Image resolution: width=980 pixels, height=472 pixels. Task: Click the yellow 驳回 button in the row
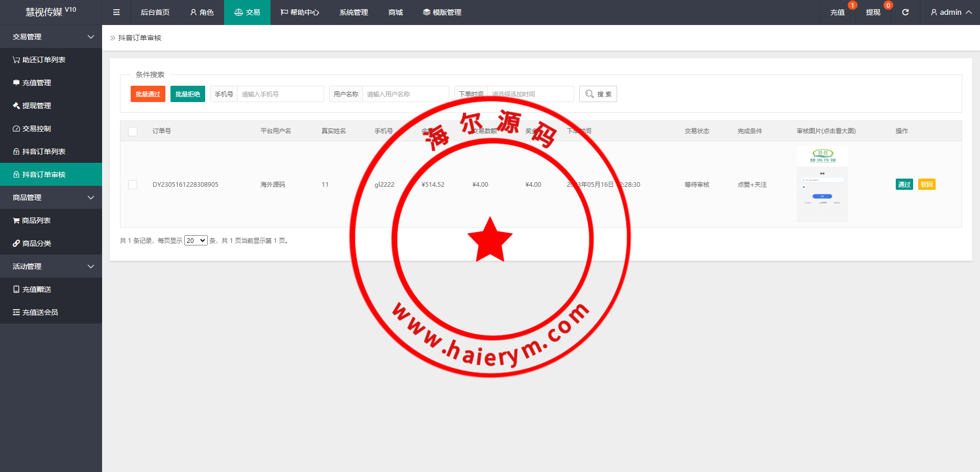926,185
